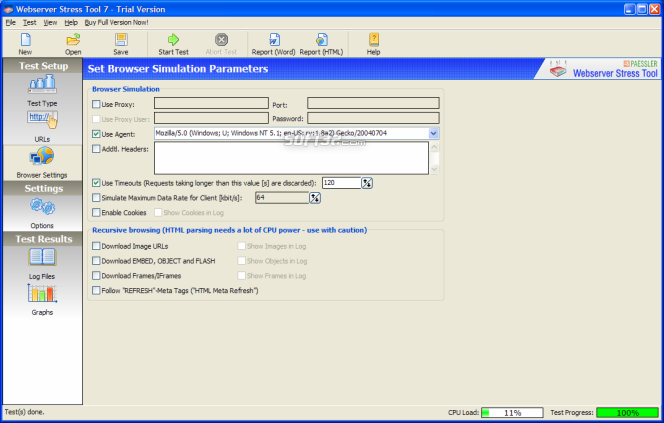This screenshot has height=423, width=664.
Task: Click the 'Recursive browsing' group title
Action: (x=230, y=230)
